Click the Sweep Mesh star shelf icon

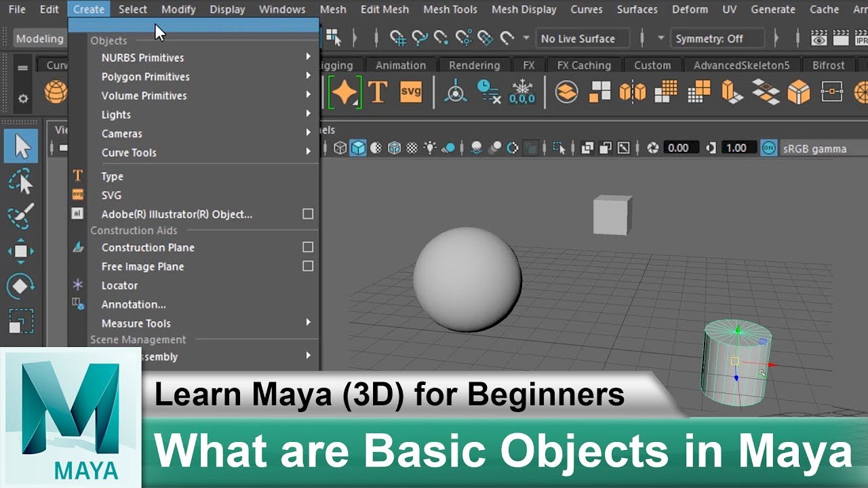click(x=344, y=91)
